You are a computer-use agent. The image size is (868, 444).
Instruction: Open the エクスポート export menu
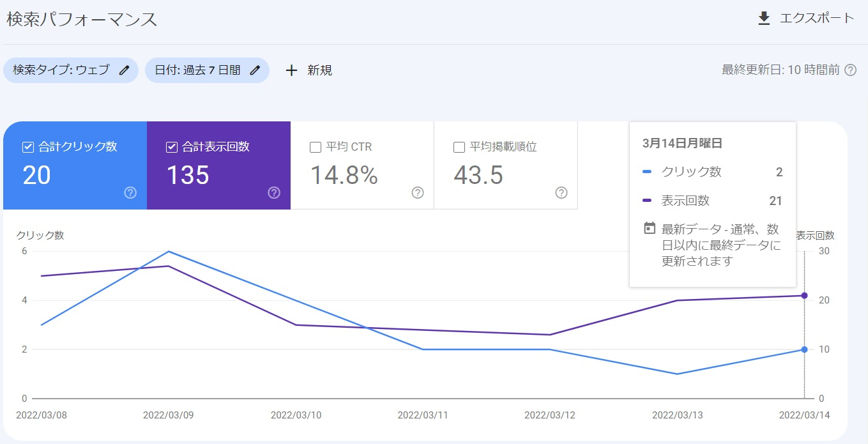(x=805, y=19)
